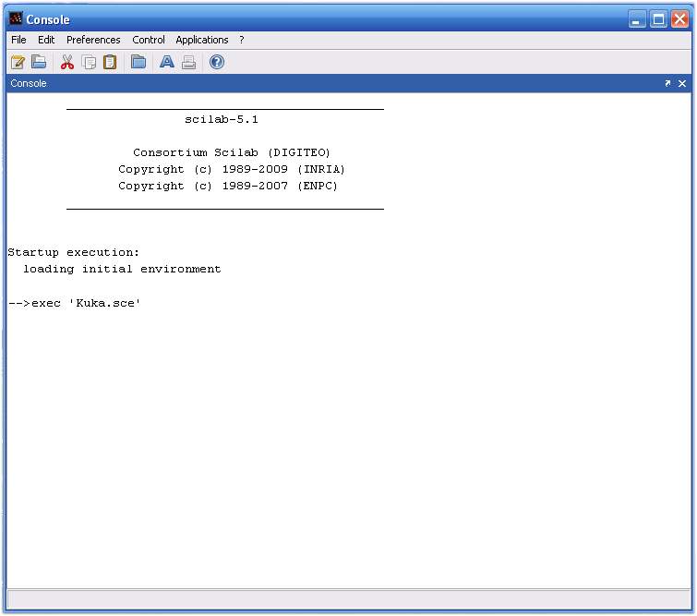Open help browser via question mark icon
Image resolution: width=697 pixels, height=616 pixels.
[217, 63]
